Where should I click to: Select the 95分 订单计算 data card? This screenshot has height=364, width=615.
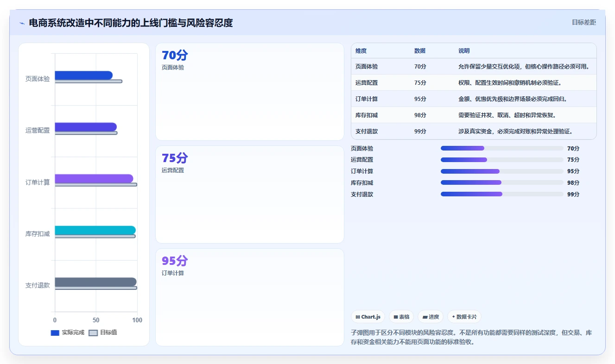click(250, 297)
